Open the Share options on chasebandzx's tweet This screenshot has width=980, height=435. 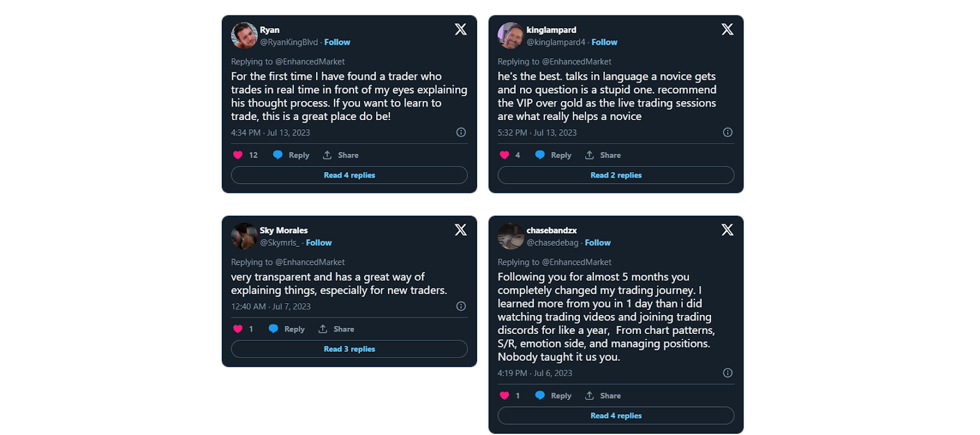[602, 395]
